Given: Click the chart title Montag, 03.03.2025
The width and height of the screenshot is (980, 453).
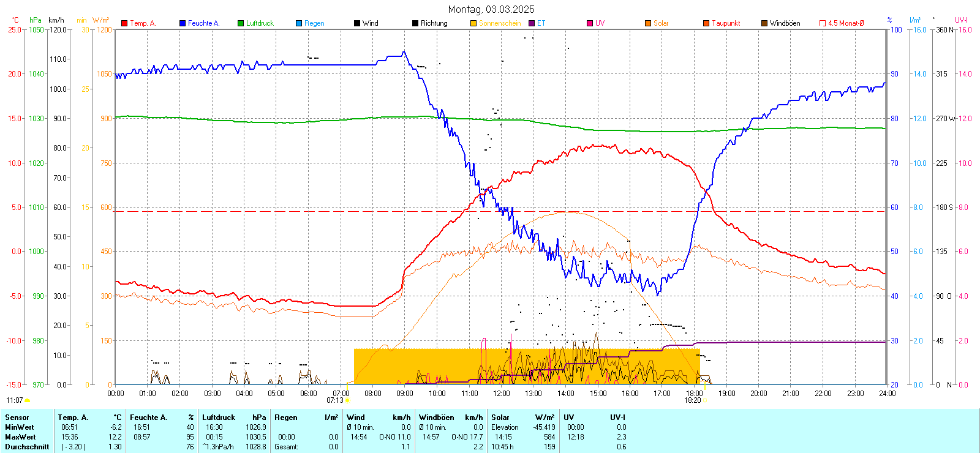Looking at the screenshot, I should [491, 9].
